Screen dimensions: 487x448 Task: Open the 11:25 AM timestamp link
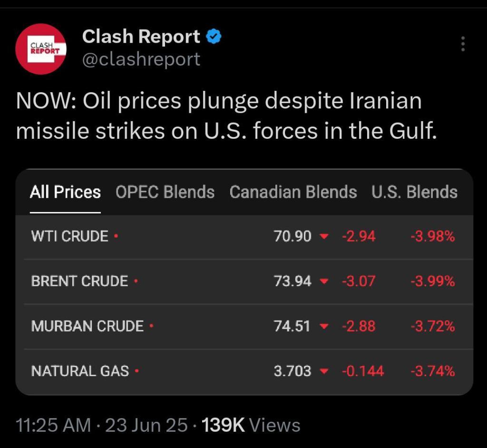53,425
